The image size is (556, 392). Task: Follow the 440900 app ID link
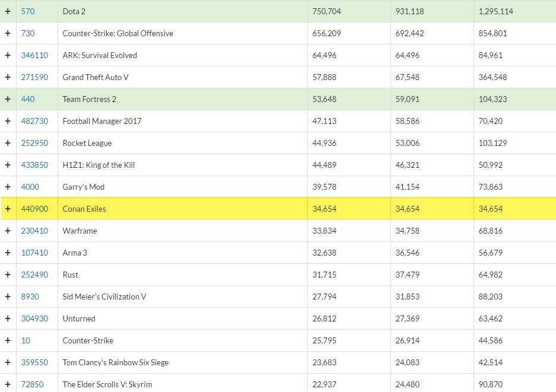point(34,209)
